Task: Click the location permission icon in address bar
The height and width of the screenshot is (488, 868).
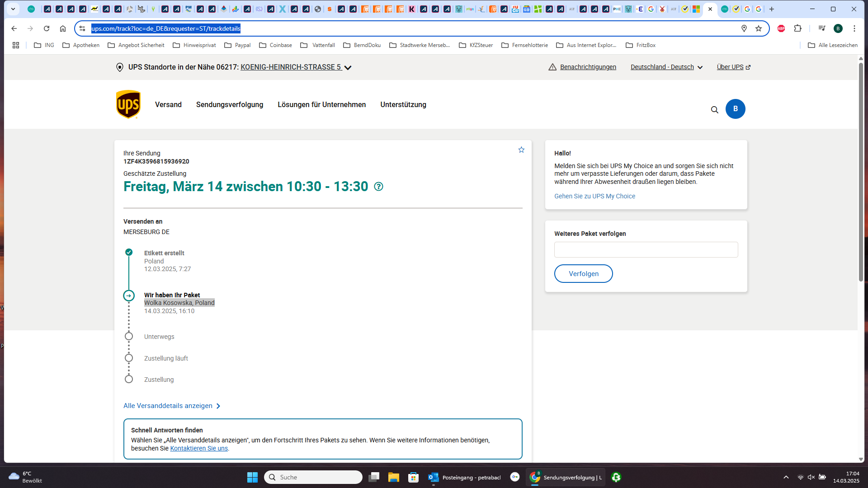Action: 744,28
